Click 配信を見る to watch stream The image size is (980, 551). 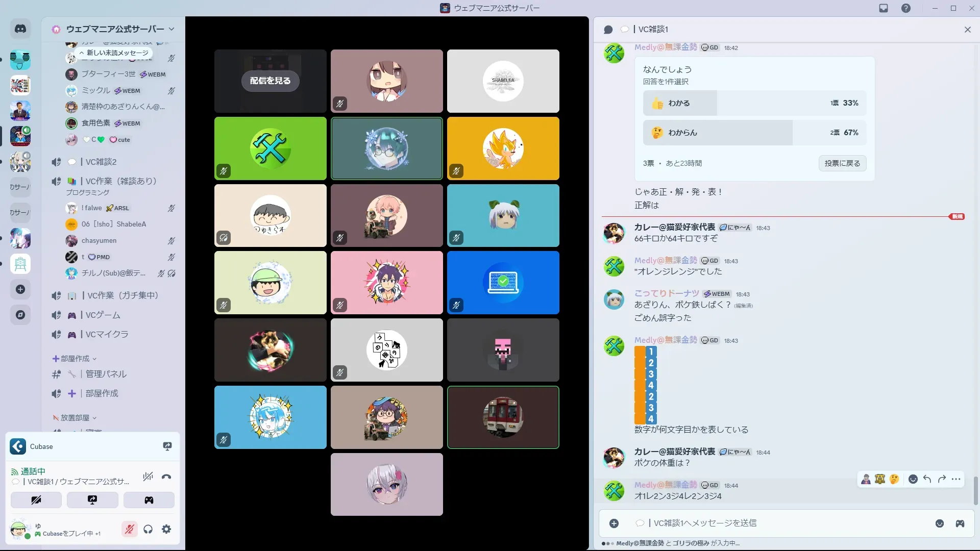point(270,81)
